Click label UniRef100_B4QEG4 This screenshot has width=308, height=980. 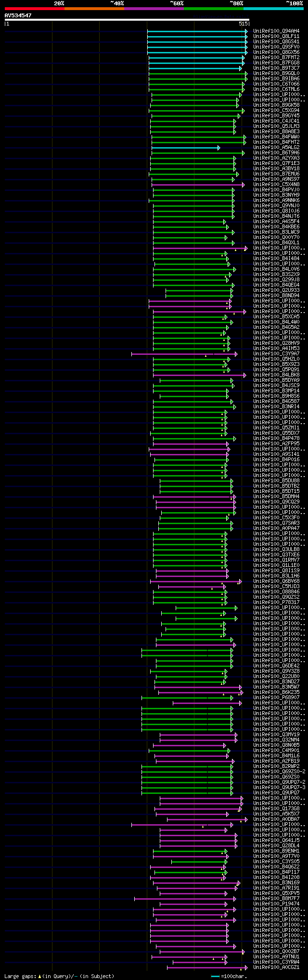[276, 285]
